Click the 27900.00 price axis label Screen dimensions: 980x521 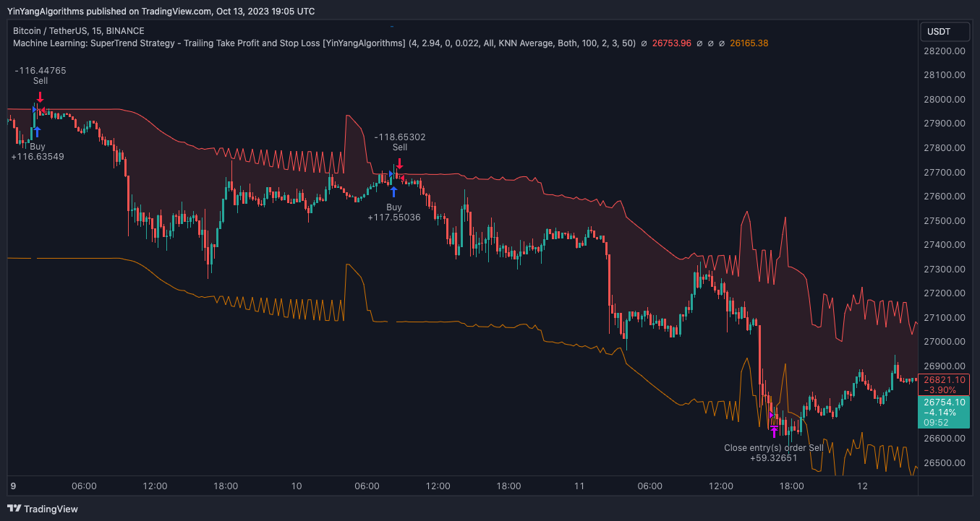pos(945,124)
